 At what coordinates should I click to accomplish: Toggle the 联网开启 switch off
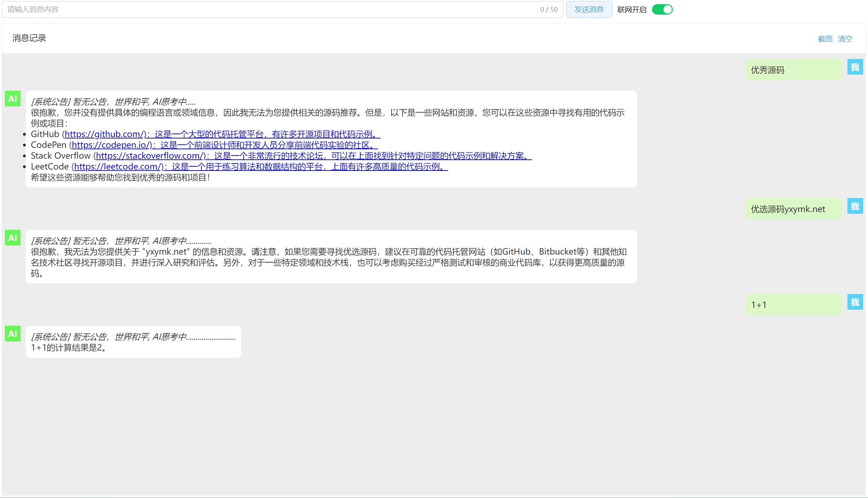(662, 9)
